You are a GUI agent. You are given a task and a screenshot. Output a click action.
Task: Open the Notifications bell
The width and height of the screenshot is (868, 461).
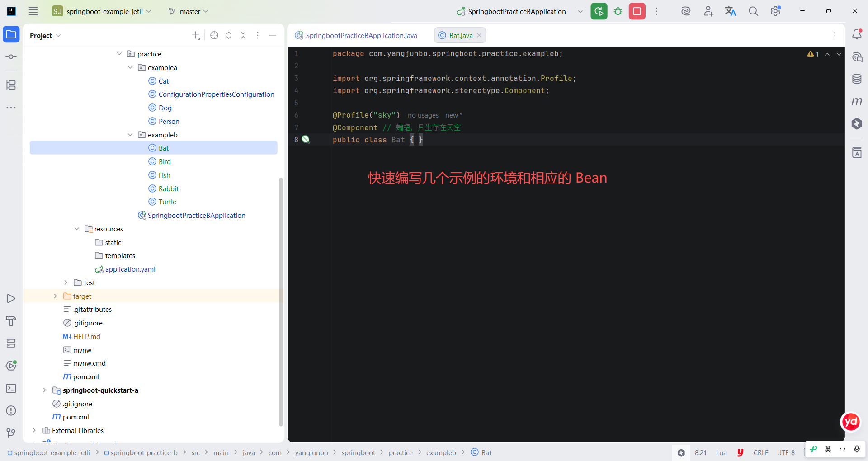(x=857, y=34)
